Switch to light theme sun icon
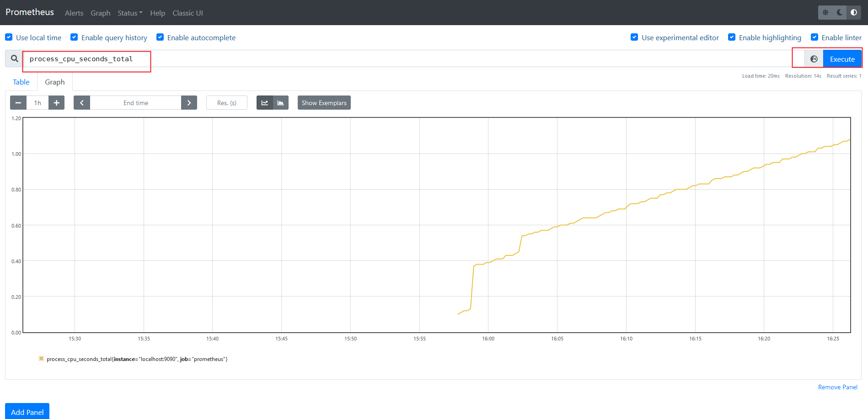 825,12
